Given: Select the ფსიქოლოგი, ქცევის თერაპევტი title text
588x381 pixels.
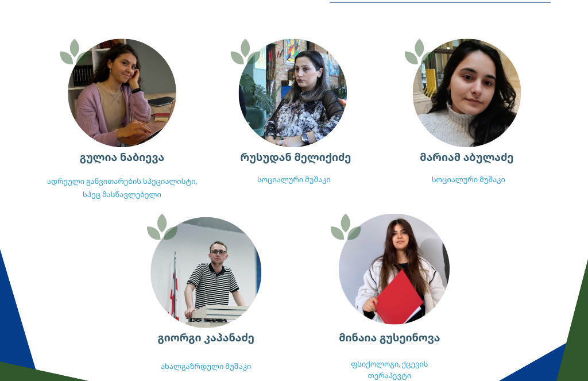Looking at the screenshot, I should 389,370.
